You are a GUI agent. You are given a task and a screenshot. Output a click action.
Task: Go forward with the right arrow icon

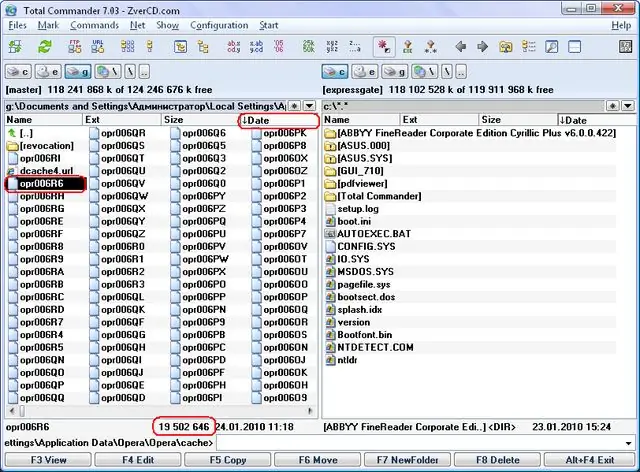482,47
